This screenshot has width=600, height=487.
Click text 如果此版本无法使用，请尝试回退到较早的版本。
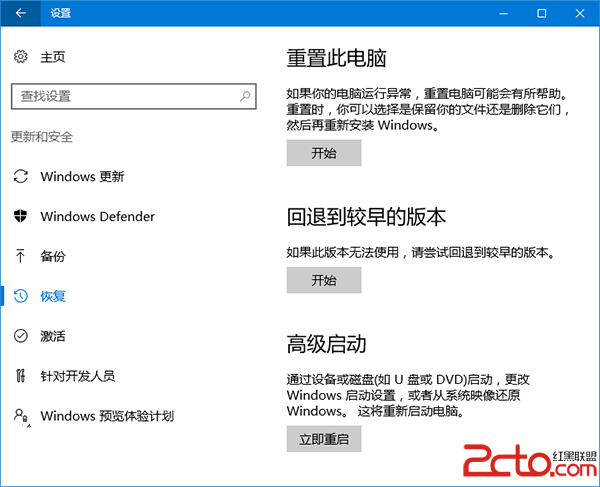[x=421, y=252]
